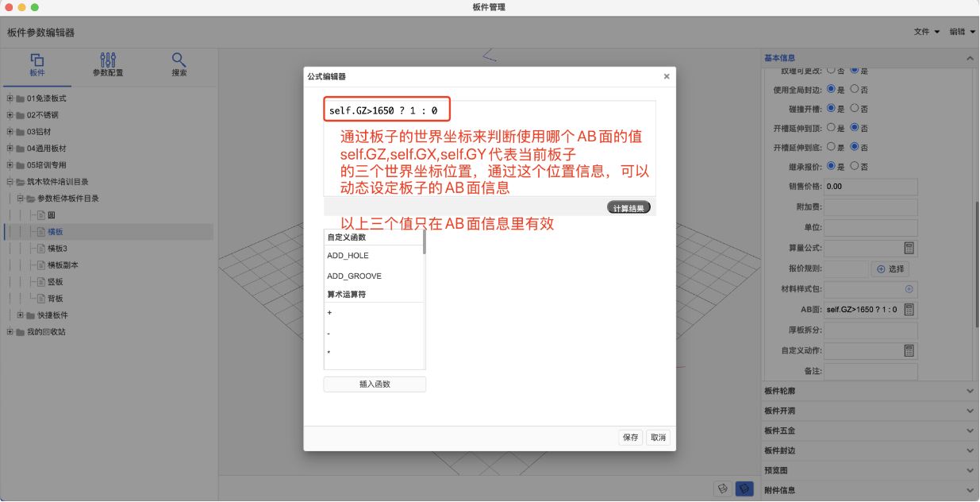Click the 保存 button
The image size is (980, 502).
[630, 437]
